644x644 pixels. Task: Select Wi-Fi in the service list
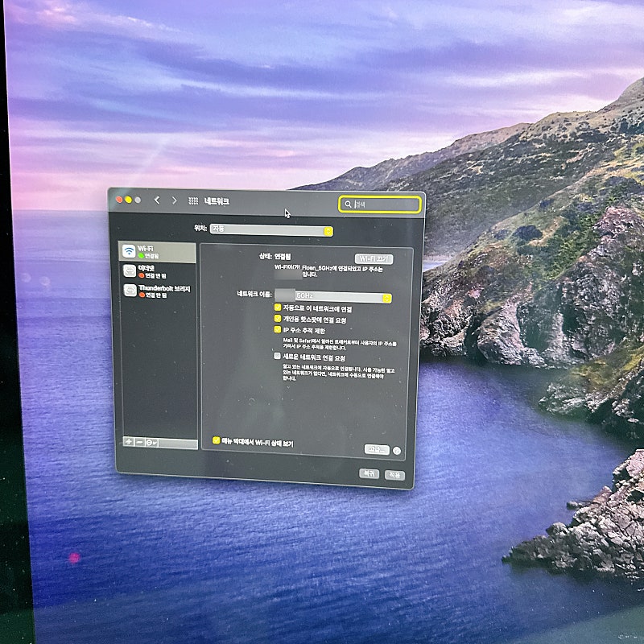[157, 251]
